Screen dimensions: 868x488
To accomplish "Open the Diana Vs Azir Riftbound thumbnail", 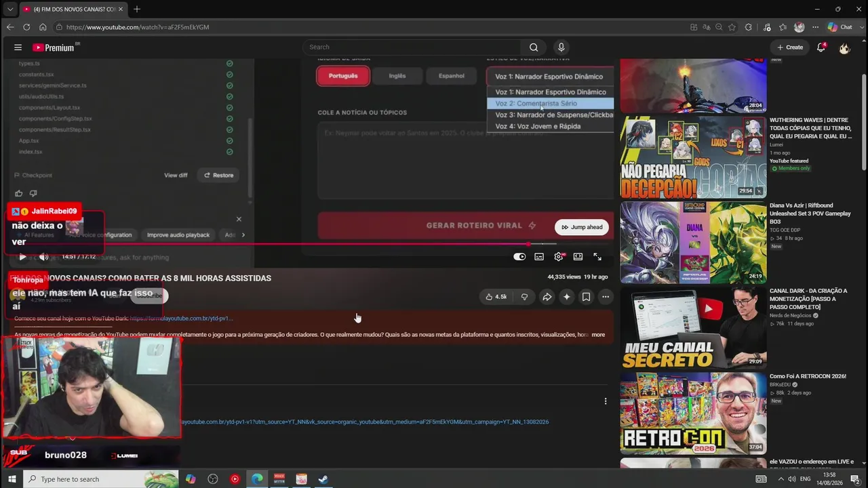I will (693, 242).
